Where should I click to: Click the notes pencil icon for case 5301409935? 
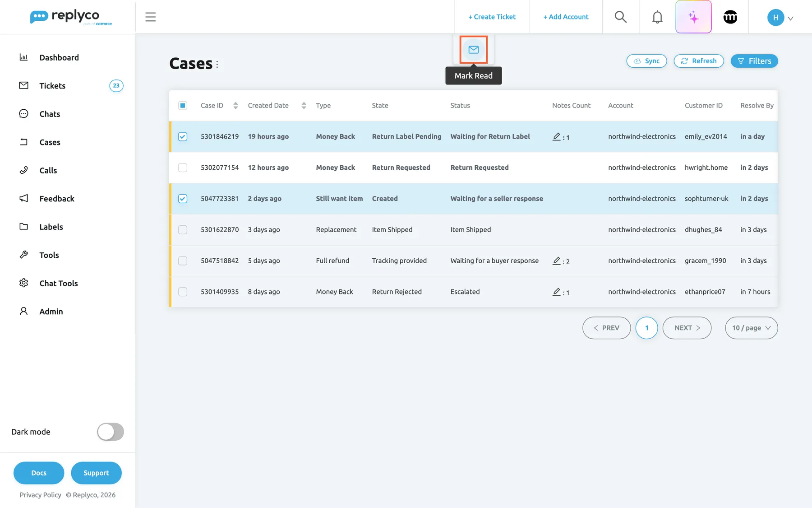click(557, 292)
